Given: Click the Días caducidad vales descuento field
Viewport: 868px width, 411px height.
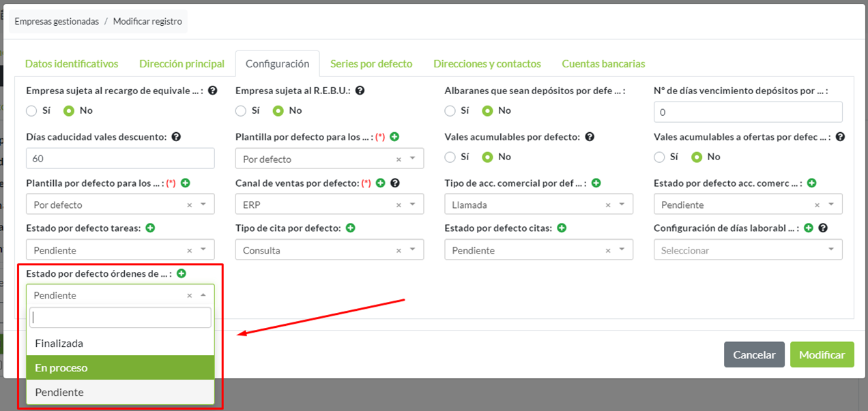Looking at the screenshot, I should (x=120, y=159).
